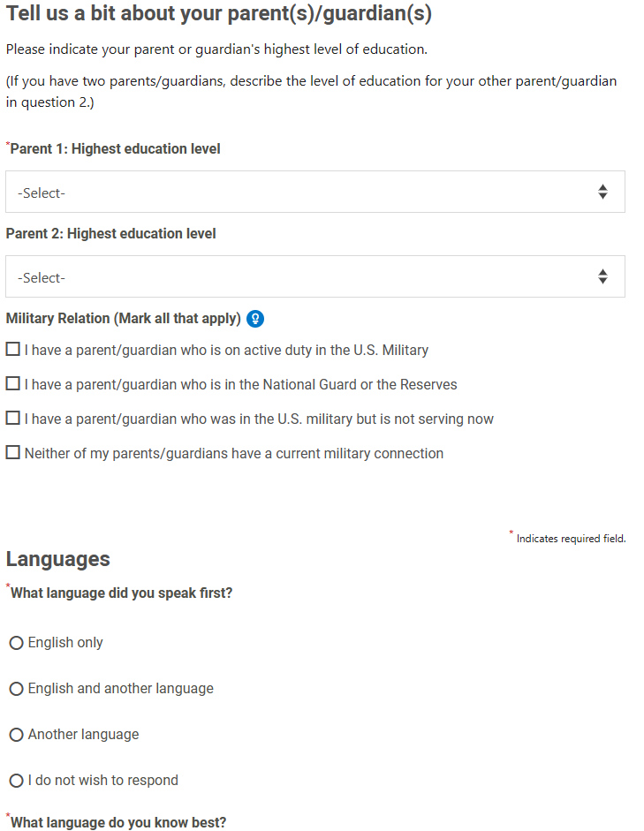
Task: Click "What language did you speak first?" label
Action: tap(121, 593)
